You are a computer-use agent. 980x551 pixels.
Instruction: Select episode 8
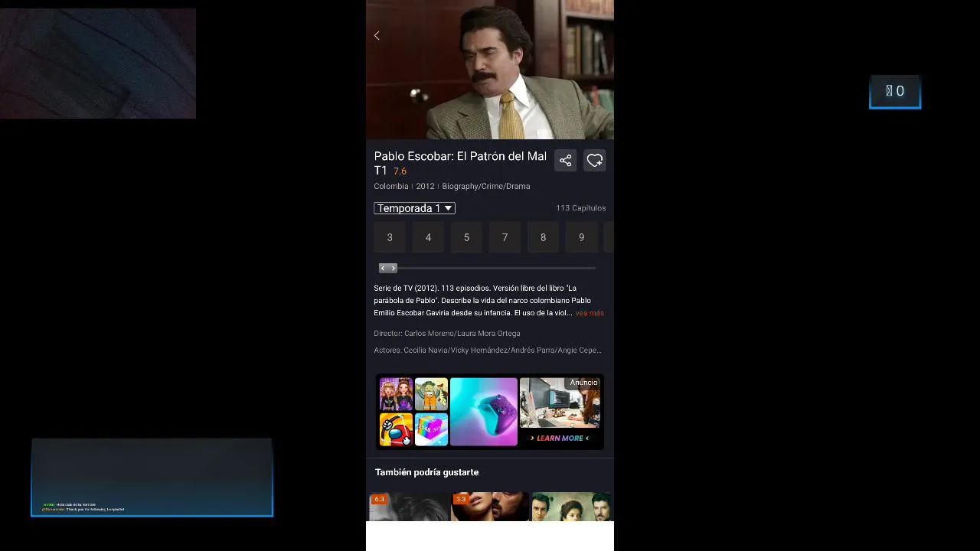[543, 237]
